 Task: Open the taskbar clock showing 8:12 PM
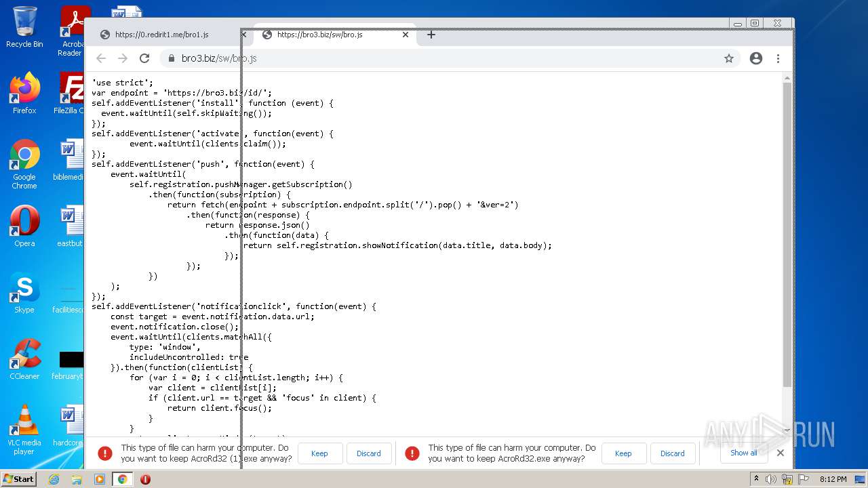tap(833, 479)
